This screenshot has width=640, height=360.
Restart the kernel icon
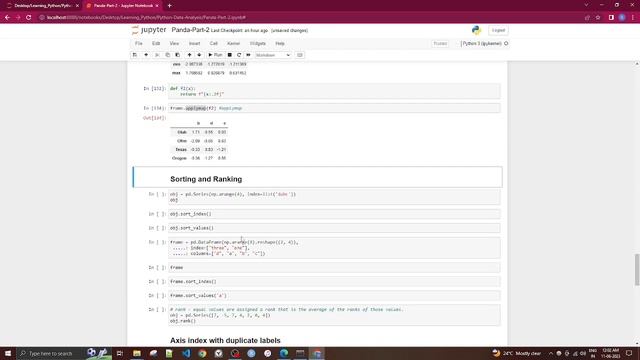click(239, 55)
